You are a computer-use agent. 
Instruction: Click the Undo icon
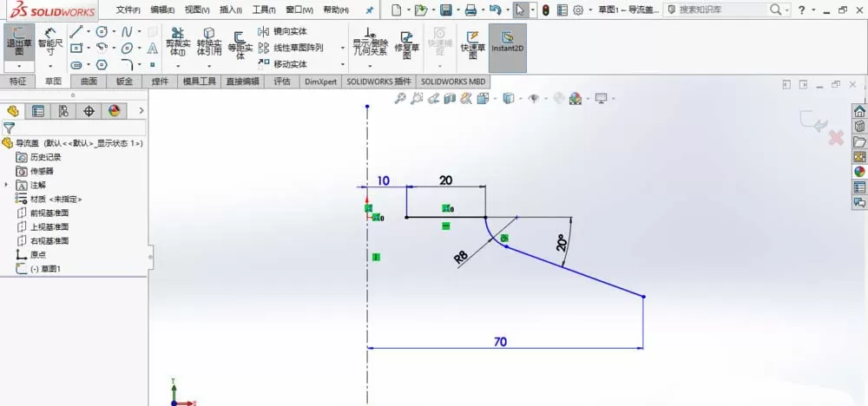click(x=496, y=10)
